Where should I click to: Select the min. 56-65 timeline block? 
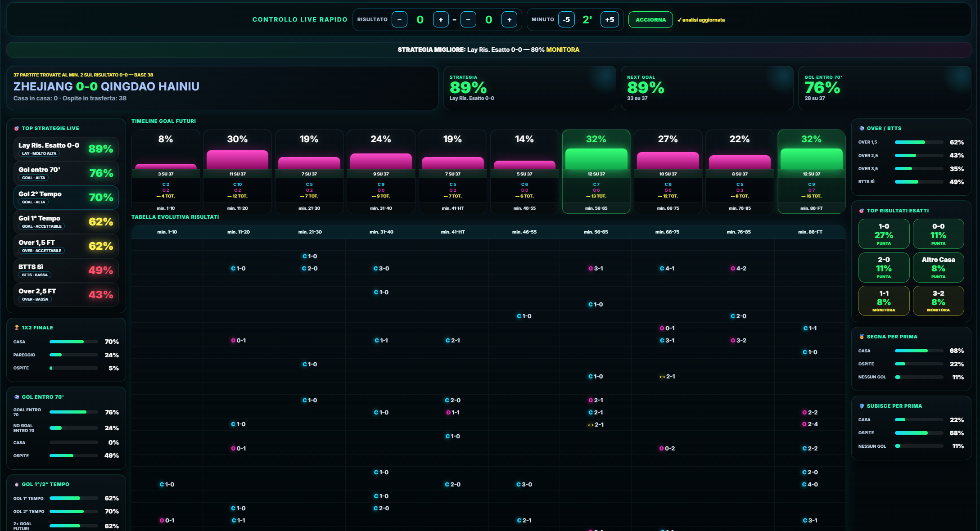(x=596, y=171)
